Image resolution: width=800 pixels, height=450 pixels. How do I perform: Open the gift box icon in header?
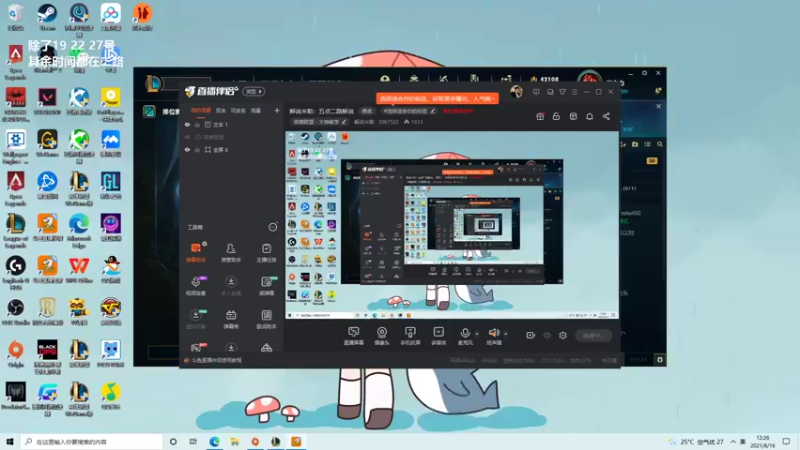coord(540,116)
